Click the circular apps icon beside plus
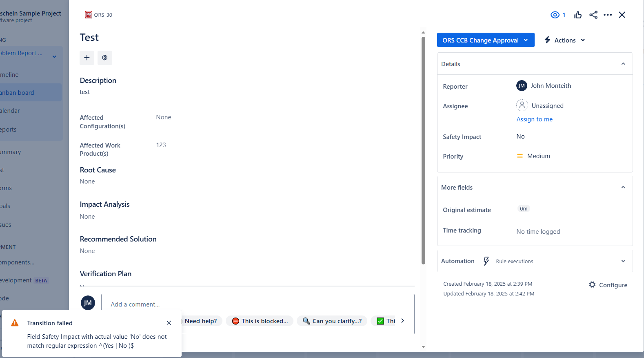This screenshot has width=644, height=358. tap(105, 58)
